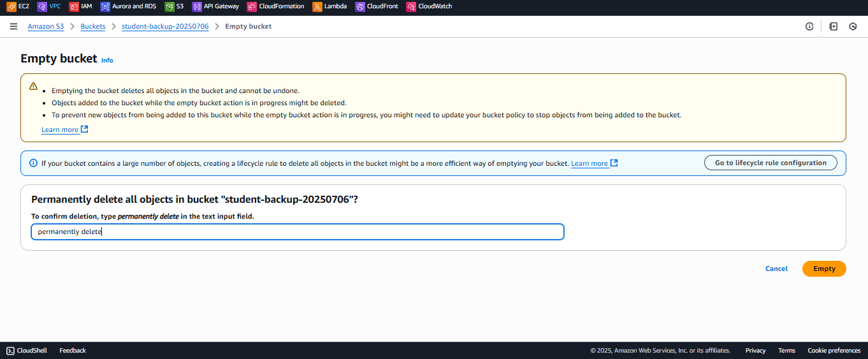This screenshot has height=359, width=868.
Task: Open the side panel toggle icon
Action: click(833, 27)
